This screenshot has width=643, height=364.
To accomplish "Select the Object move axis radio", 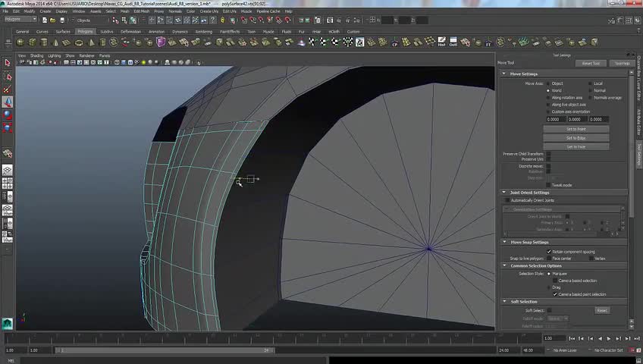I will click(x=548, y=83).
